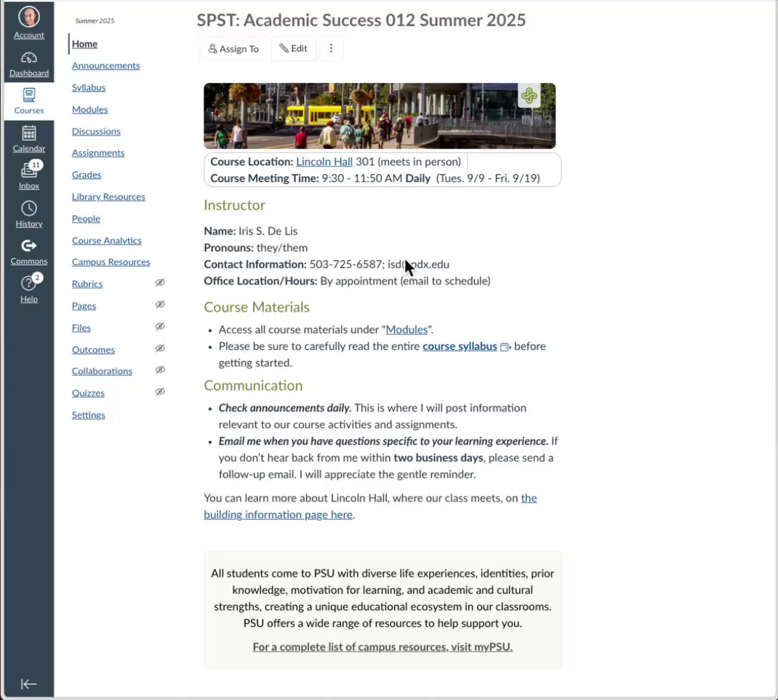
Task: Click the course title heading
Action: pyautogui.click(x=361, y=20)
